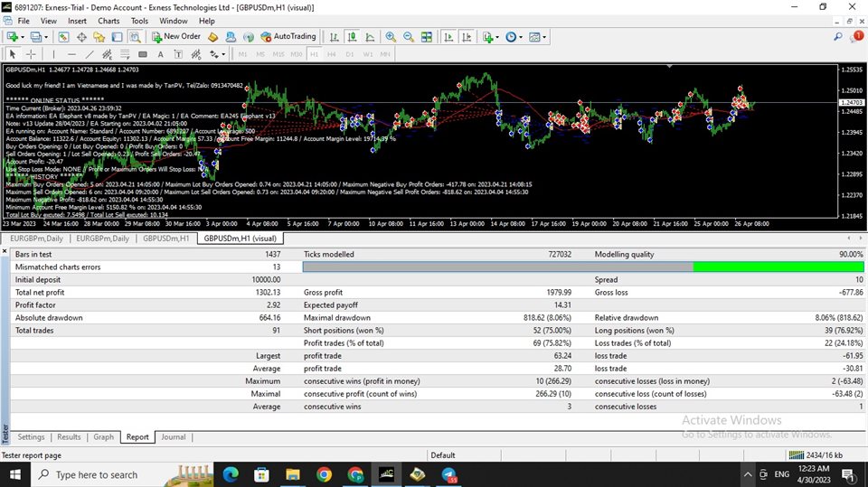This screenshot has width=868, height=487.
Task: Click the New Order button
Action: coord(176,36)
